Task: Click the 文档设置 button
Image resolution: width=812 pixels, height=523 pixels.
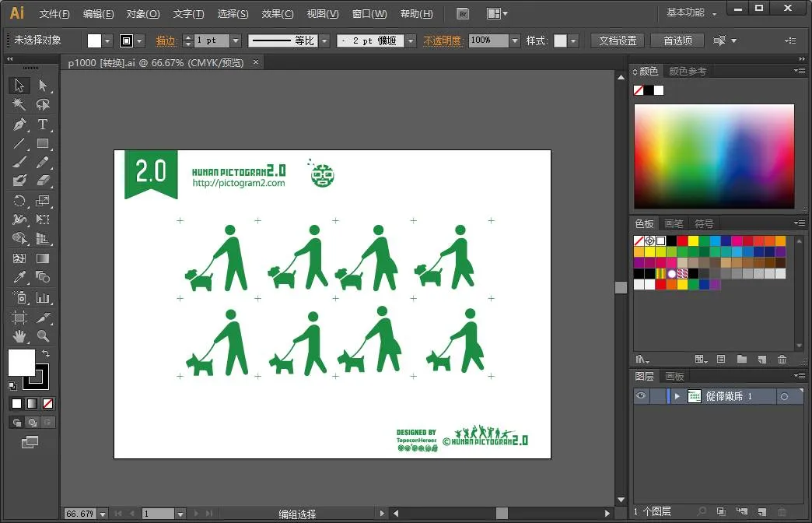Action: coord(618,40)
